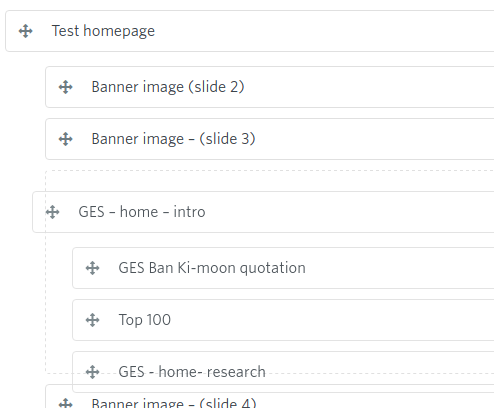Click the Banner image – (slide 3) title
494x408 pixels.
pyautogui.click(x=174, y=139)
